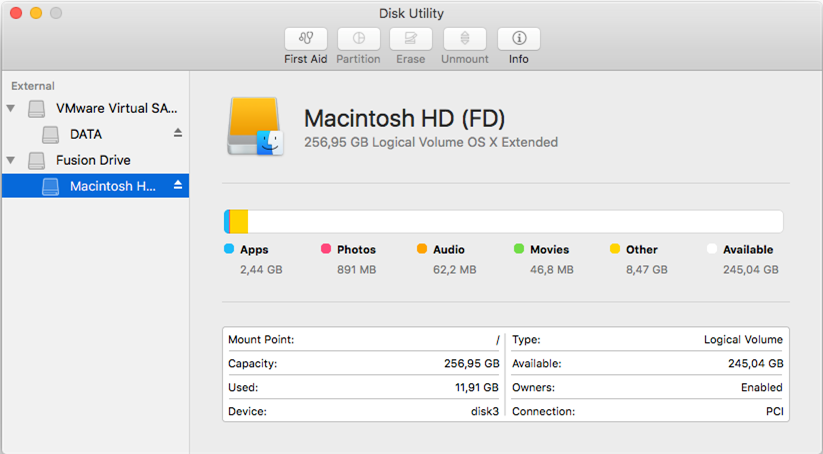The image size is (823, 454).
Task: Click the "62,2 MB" Audio size
Action: point(455,270)
